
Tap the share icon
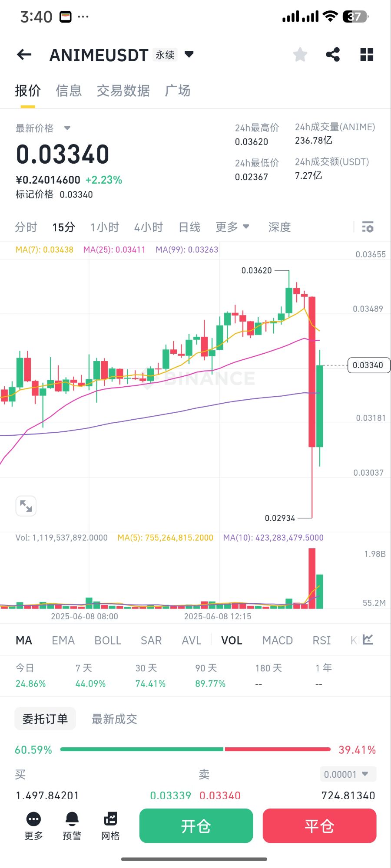coord(333,55)
